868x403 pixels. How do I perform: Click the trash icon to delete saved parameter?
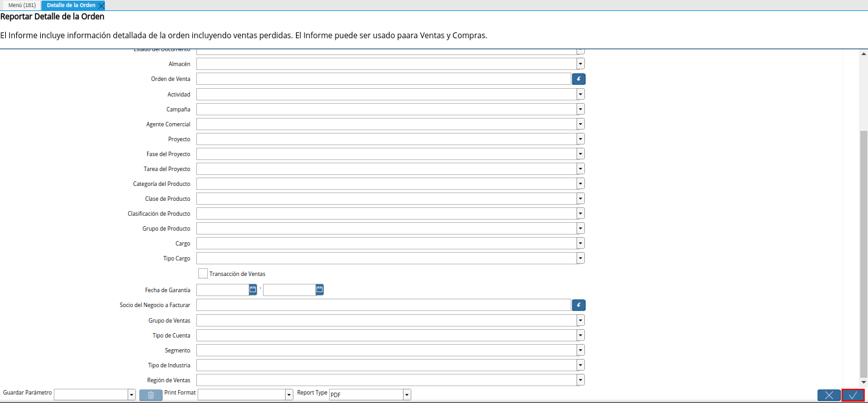tap(151, 395)
